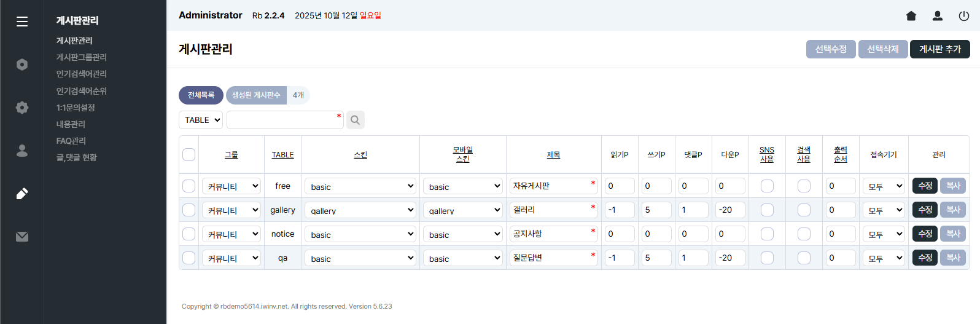Open 게시판그룹관리 in the side menu
Viewport: 980px width, 324px height.
click(82, 57)
